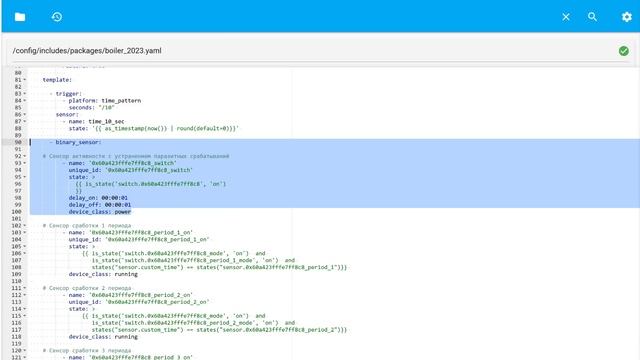Click the is_state switch 'on' line 96
640x360 pixels.
pos(151,184)
